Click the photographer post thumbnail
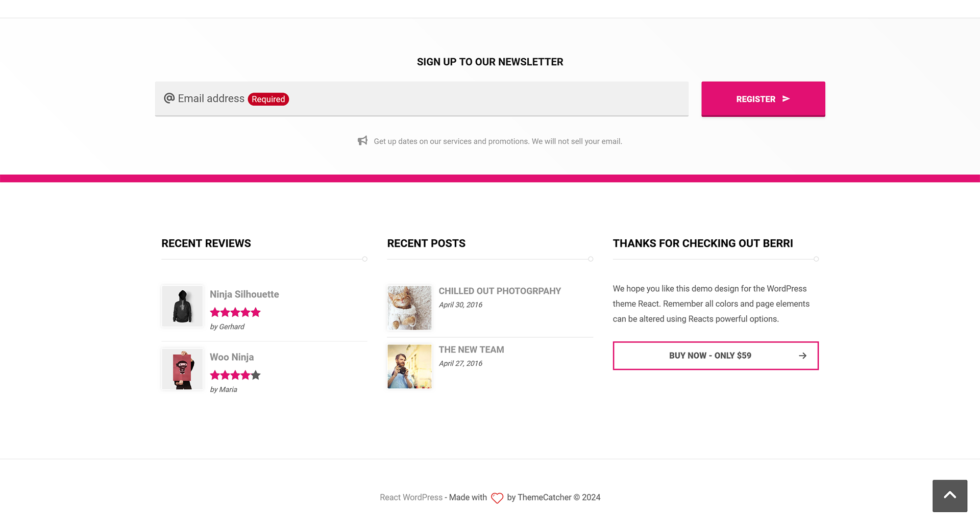Image resolution: width=980 pixels, height=525 pixels. (409, 366)
